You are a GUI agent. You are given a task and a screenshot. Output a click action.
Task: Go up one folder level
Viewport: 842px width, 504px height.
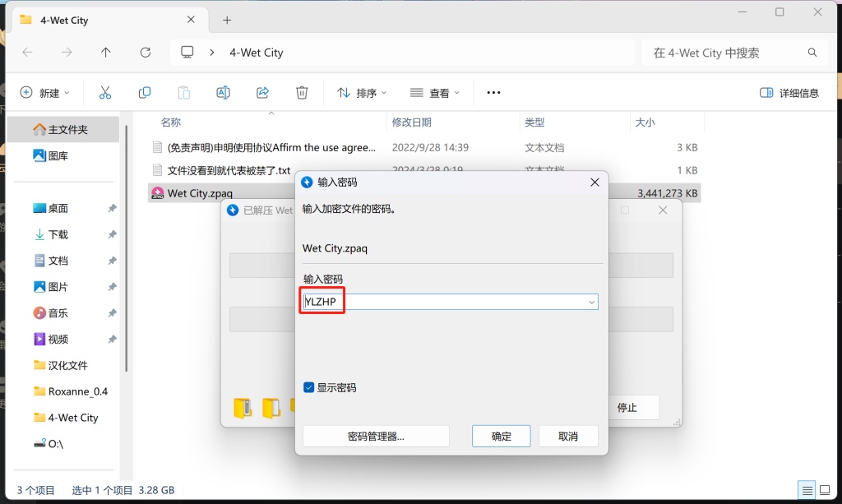pos(105,53)
